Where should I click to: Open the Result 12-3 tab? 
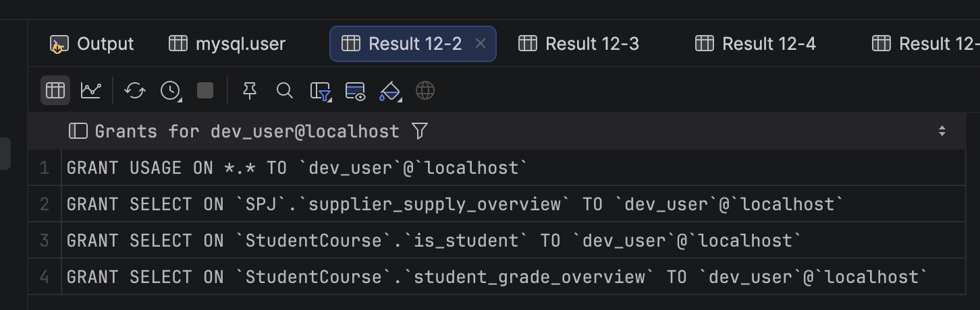579,44
